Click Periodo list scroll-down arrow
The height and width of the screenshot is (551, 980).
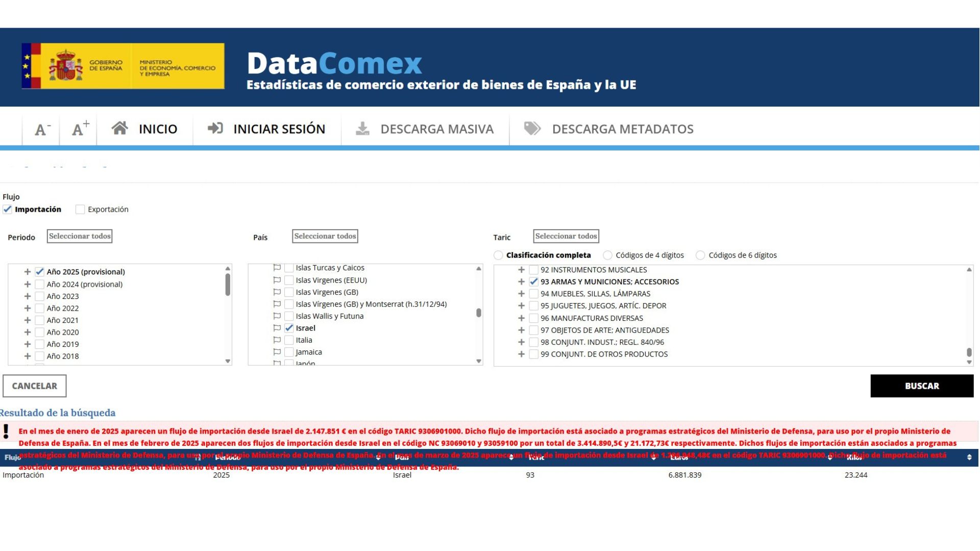tap(228, 361)
